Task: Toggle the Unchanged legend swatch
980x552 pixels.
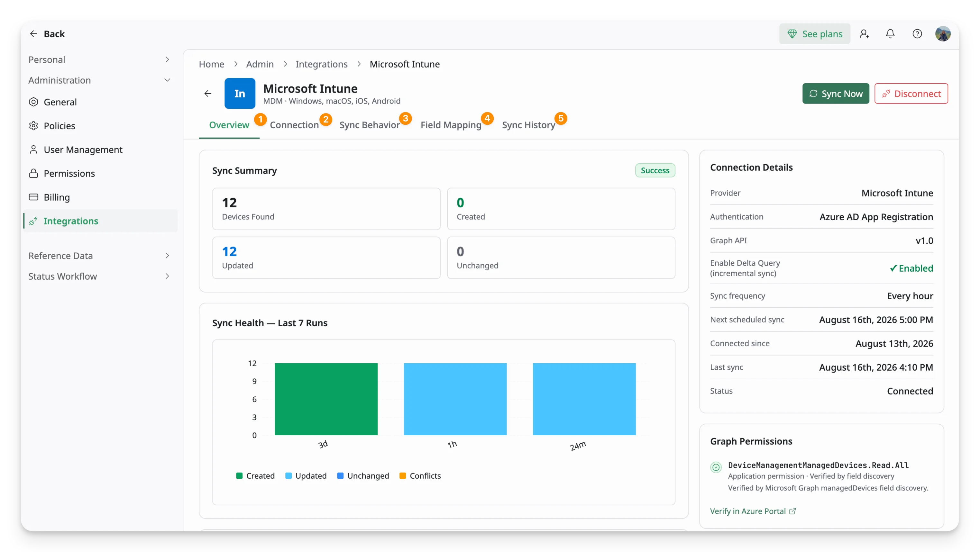Action: tap(341, 475)
